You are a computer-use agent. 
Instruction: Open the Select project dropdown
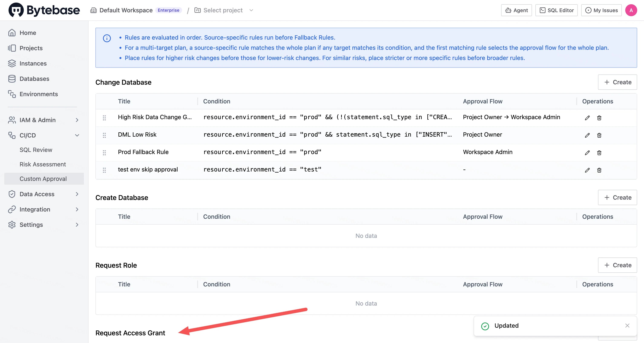click(224, 10)
